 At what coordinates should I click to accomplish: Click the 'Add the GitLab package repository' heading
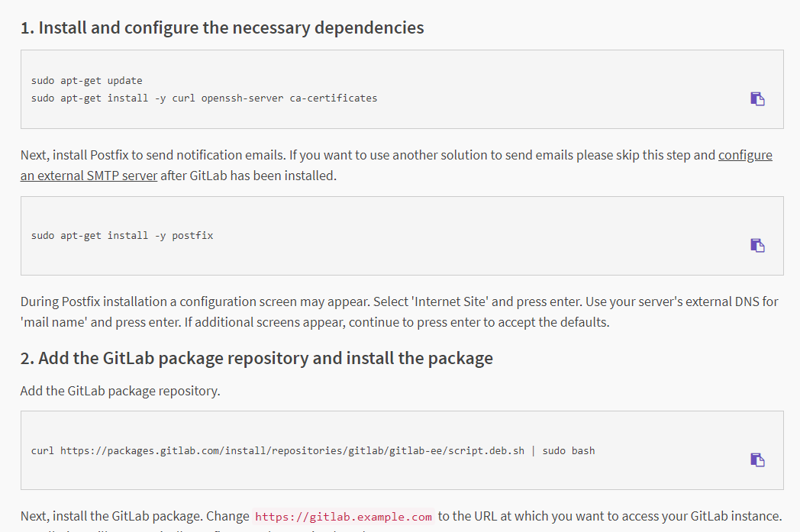click(x=256, y=358)
